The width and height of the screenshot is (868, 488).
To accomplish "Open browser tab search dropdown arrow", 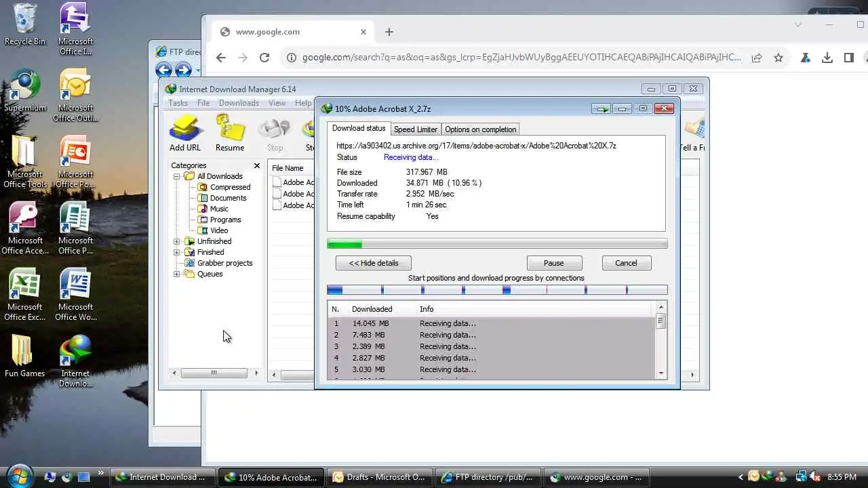I will 798,24.
